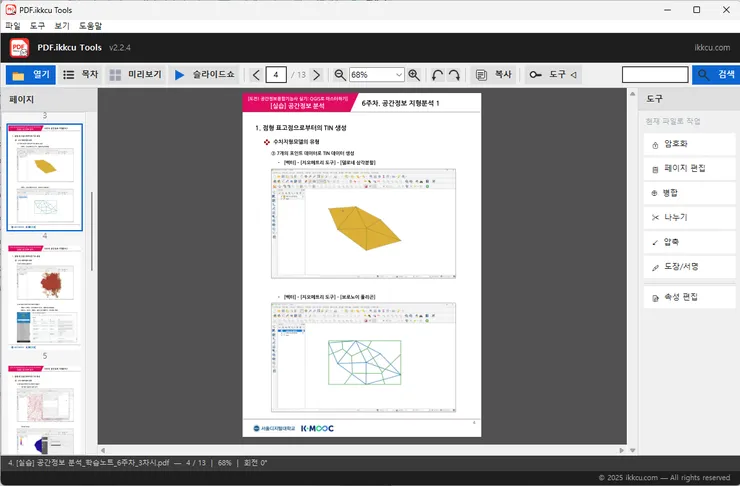Rotate page clockwise icon
740x486 pixels.
pyautogui.click(x=454, y=75)
